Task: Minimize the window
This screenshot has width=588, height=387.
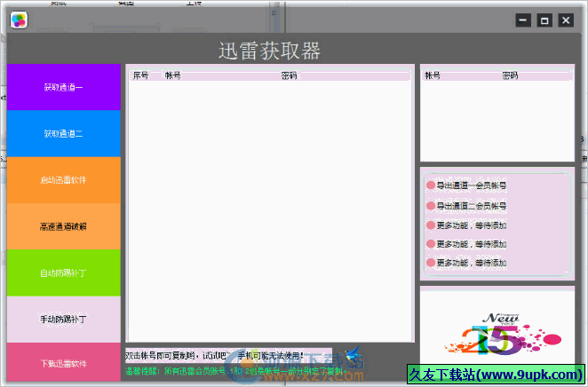Action: [x=523, y=20]
